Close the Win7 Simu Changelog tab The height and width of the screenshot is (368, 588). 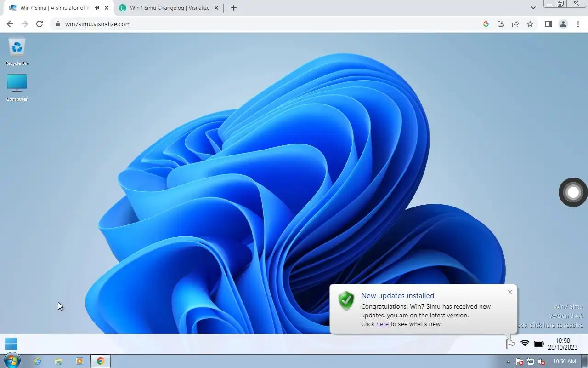point(216,8)
